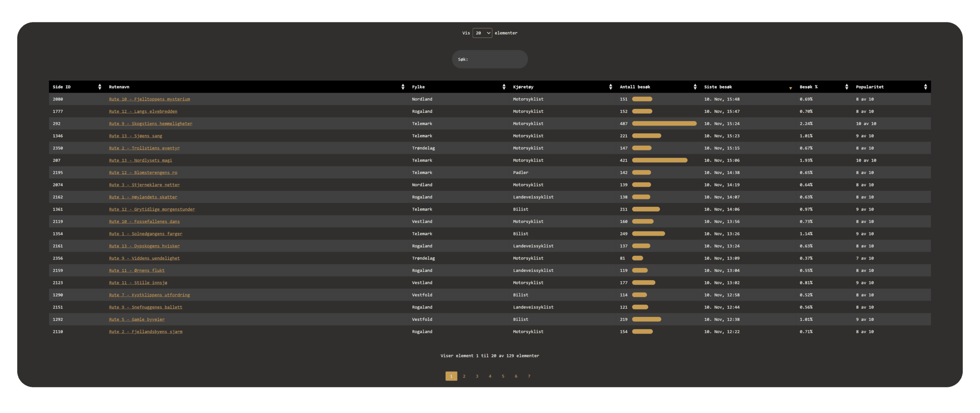Open Rute 2 - Fjellandsbyens sjarm link
Viewport: 980px width, 413px height.
pos(145,332)
